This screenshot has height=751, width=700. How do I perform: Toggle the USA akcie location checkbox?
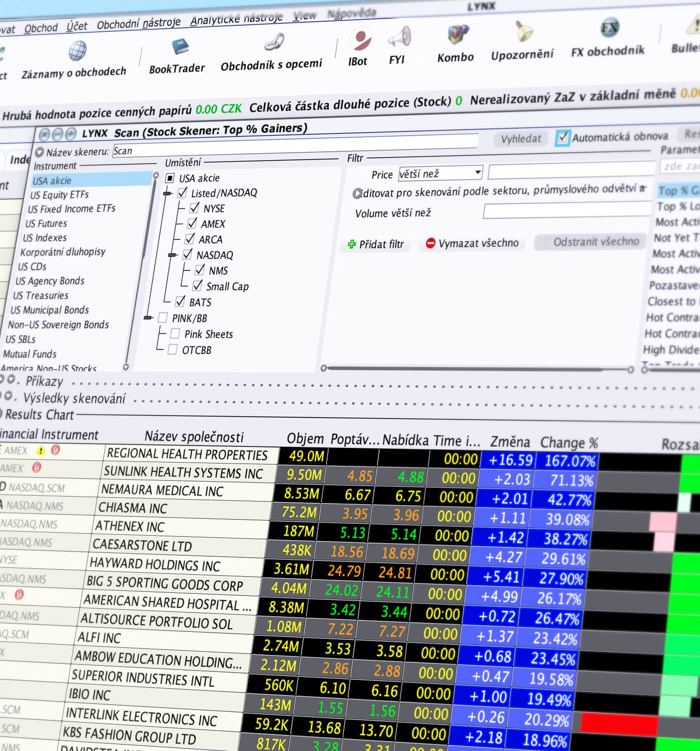pos(170,178)
